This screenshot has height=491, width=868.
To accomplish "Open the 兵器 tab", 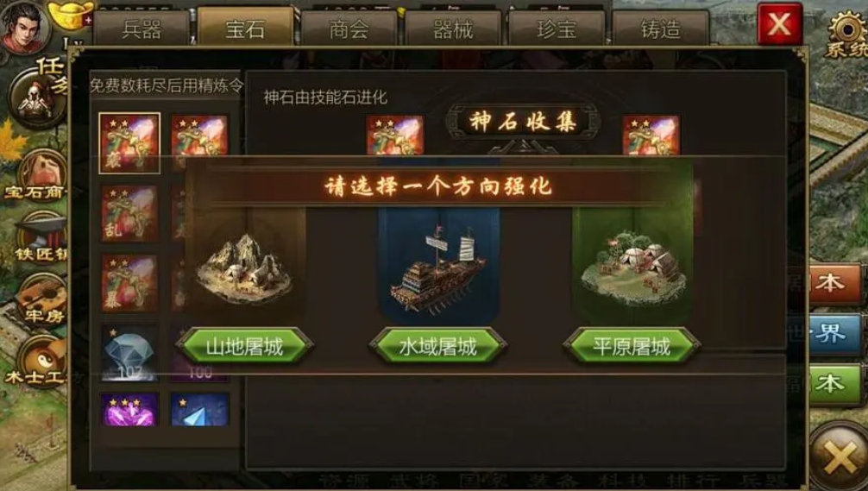I will (x=142, y=28).
